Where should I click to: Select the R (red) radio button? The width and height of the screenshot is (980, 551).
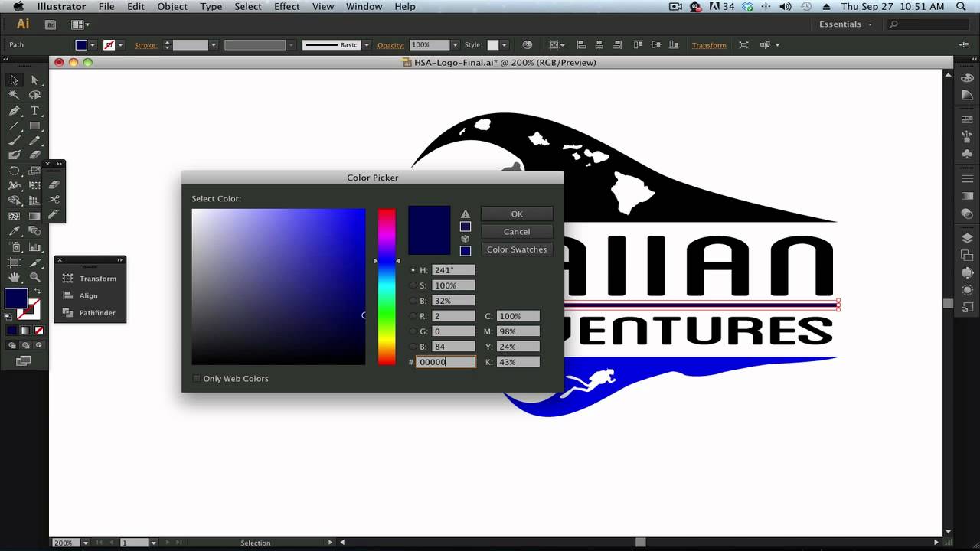point(413,316)
